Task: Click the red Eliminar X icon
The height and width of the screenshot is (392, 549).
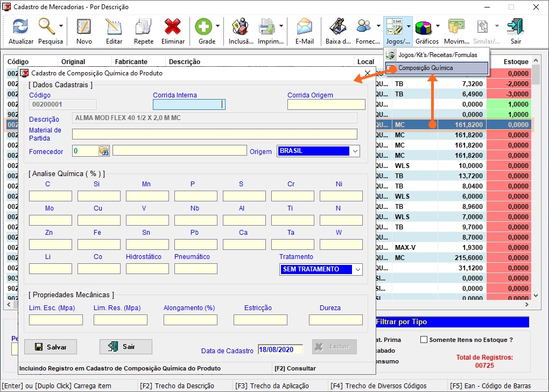Action: pyautogui.click(x=173, y=27)
